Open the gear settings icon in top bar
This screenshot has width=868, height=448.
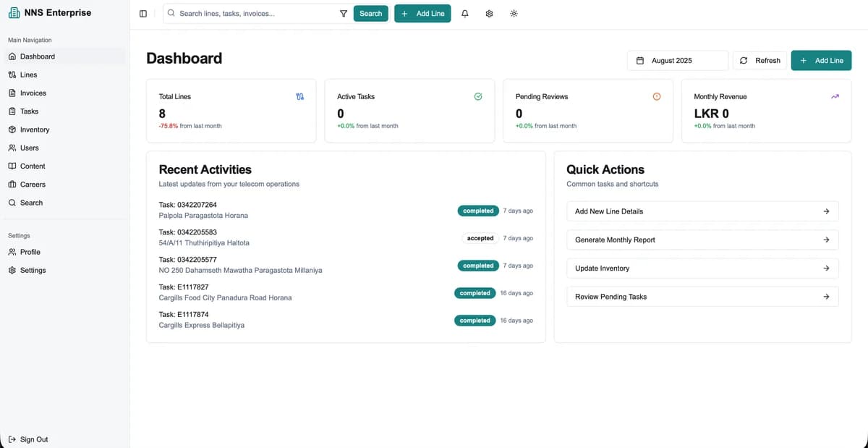pyautogui.click(x=489, y=14)
